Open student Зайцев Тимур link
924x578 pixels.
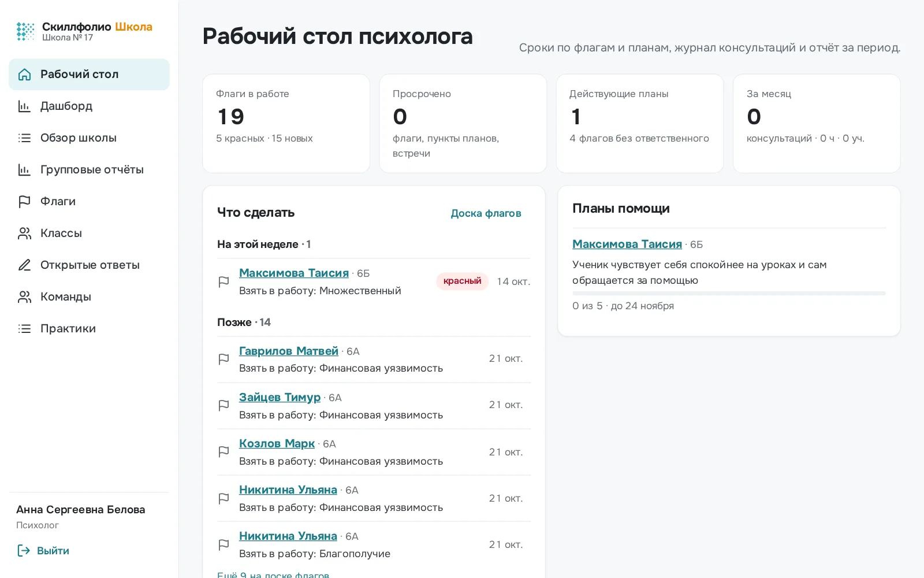coord(280,398)
